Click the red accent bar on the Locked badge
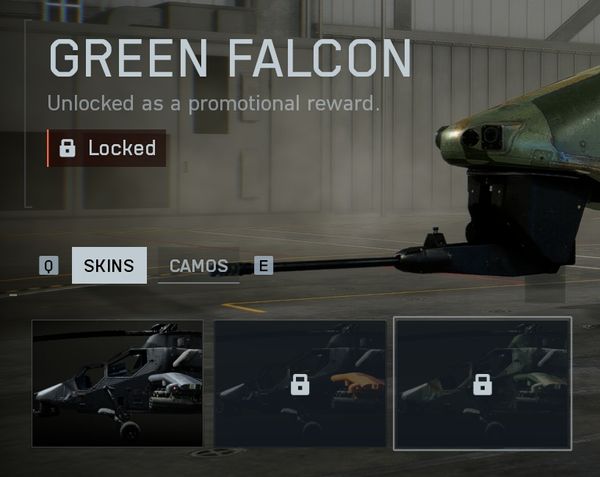Image resolution: width=600 pixels, height=477 pixels. click(x=48, y=148)
